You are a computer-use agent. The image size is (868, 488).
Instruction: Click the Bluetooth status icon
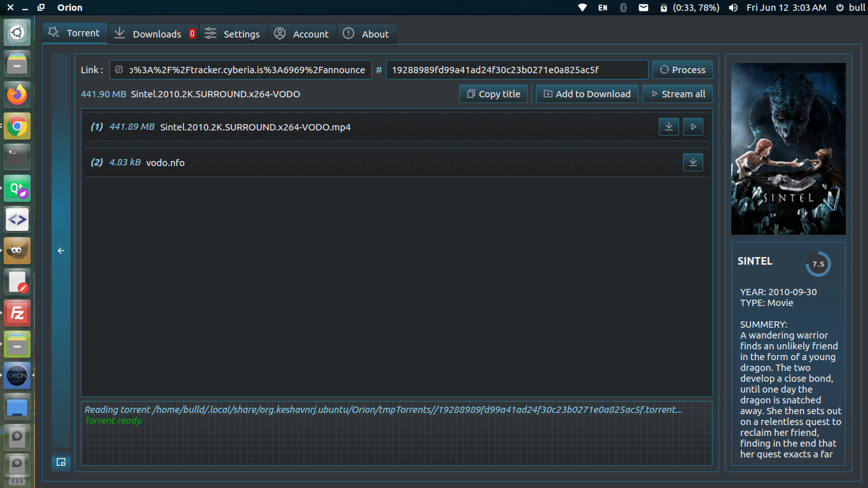click(623, 8)
